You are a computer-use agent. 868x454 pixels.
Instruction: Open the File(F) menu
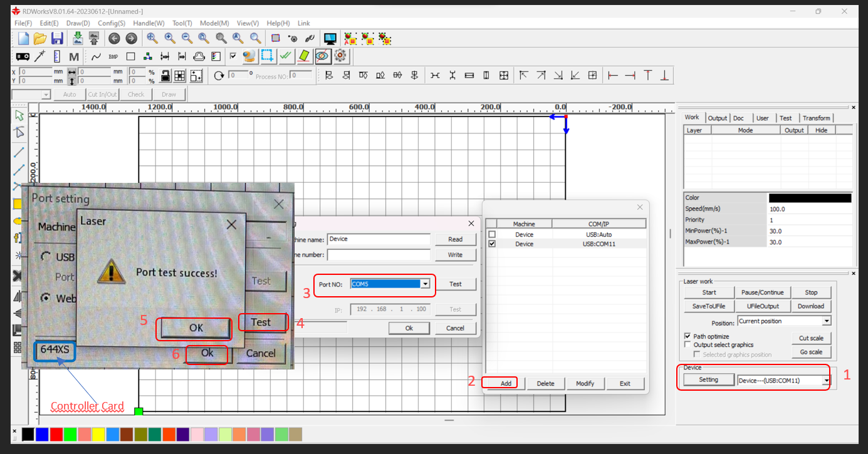(x=23, y=23)
